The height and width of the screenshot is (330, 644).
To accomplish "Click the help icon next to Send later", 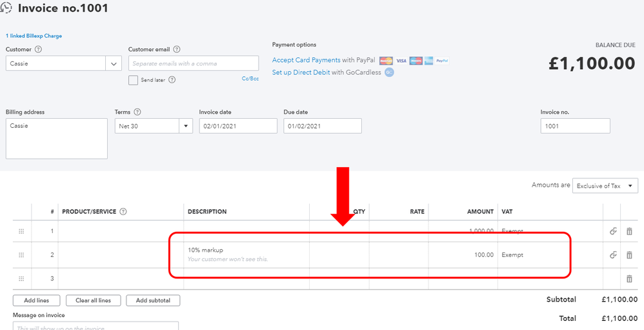I will pos(172,80).
